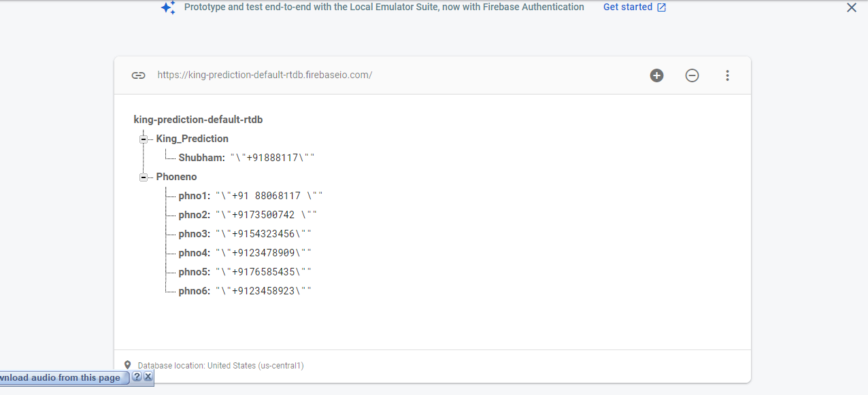
Task: Collapse the King_Prediction node
Action: 144,139
